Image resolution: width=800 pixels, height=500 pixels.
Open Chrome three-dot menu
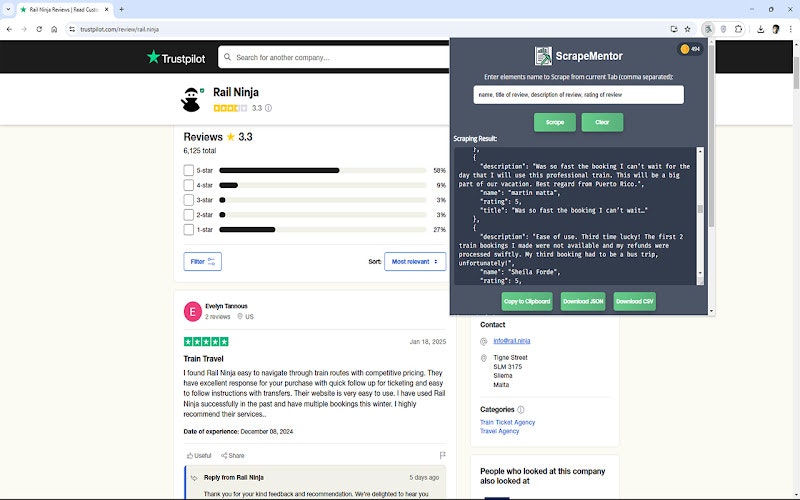point(790,29)
